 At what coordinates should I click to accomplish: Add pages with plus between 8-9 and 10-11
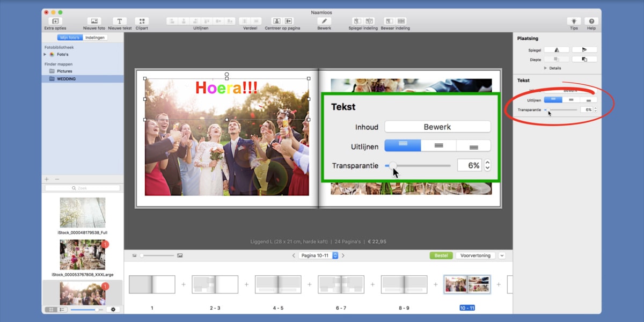click(436, 284)
